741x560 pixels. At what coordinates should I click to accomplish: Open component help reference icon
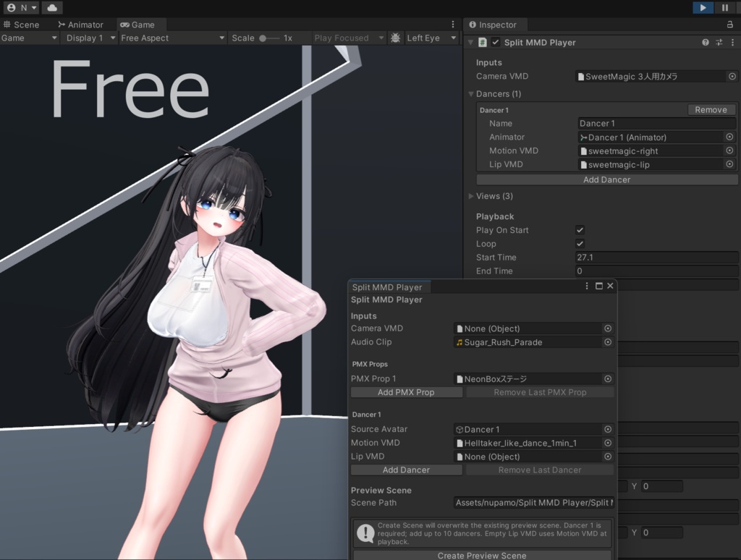coord(706,43)
